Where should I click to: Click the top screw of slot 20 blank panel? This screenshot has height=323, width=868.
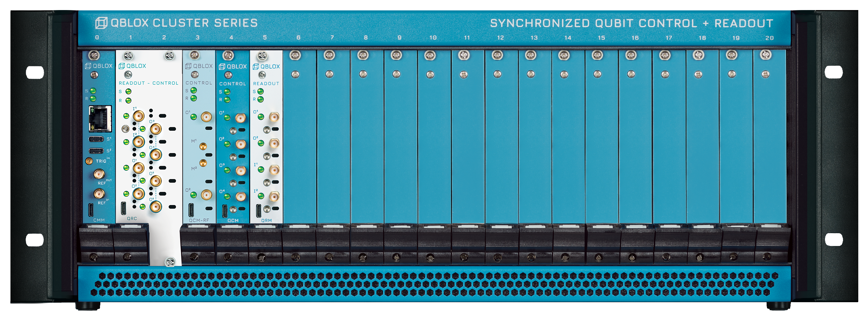pyautogui.click(x=766, y=55)
